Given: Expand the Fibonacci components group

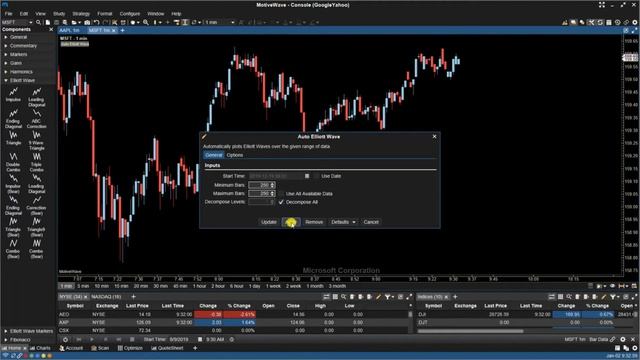Looking at the screenshot, I should tap(6, 340).
